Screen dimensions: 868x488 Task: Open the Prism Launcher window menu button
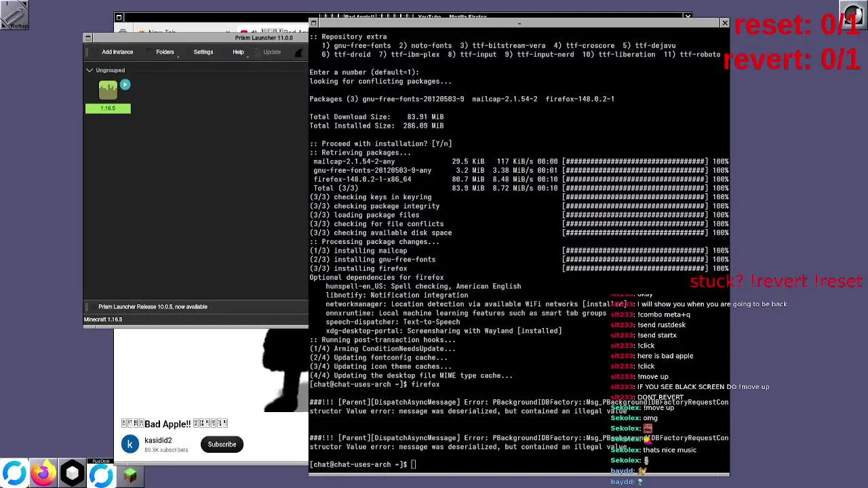pos(88,38)
